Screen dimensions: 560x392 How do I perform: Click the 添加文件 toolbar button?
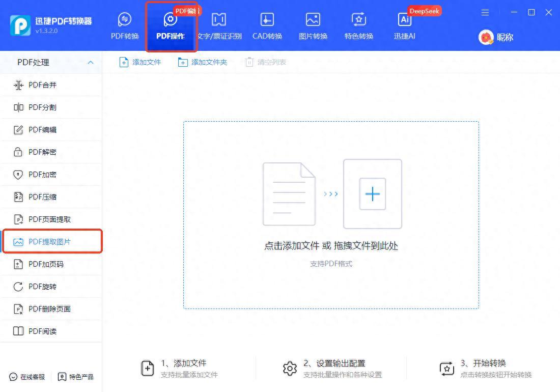coord(140,62)
